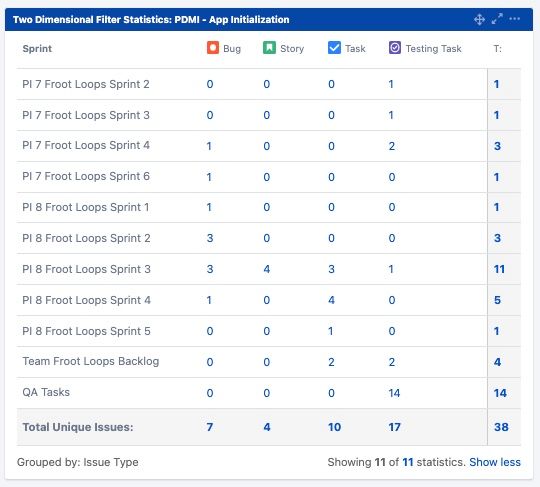Open Task count 4 for PI 8 Sprint 4
This screenshot has width=540, height=487.
(x=331, y=300)
